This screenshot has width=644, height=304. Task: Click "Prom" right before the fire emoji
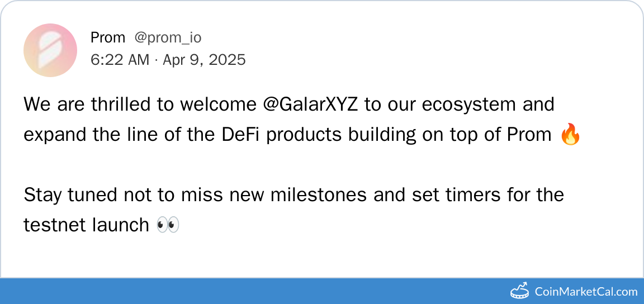coord(529,135)
